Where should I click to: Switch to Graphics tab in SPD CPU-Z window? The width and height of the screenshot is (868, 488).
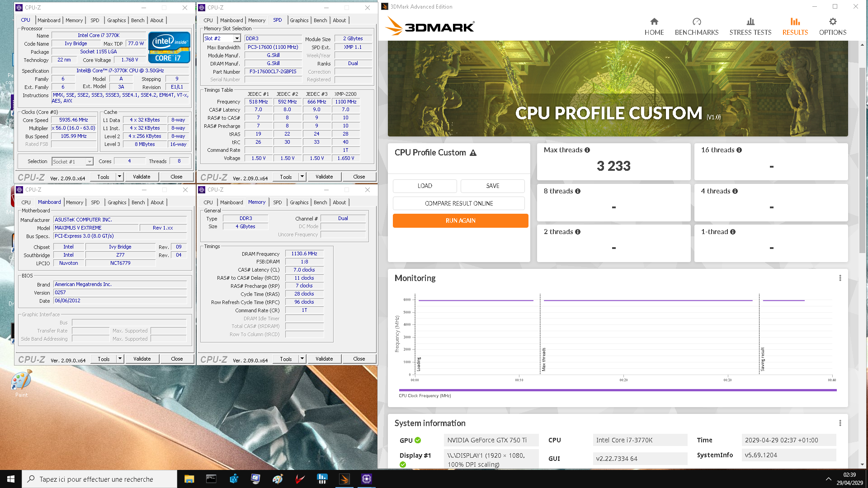[x=299, y=20]
